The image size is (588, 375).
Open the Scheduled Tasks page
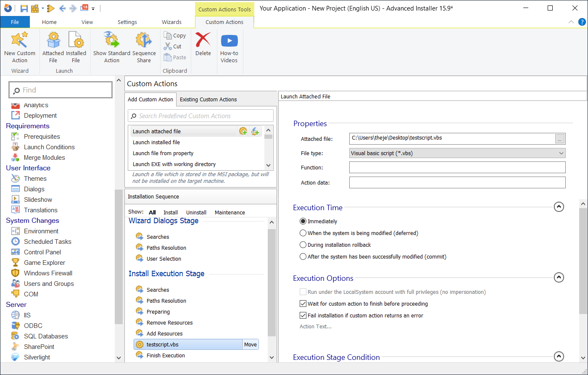tap(47, 242)
